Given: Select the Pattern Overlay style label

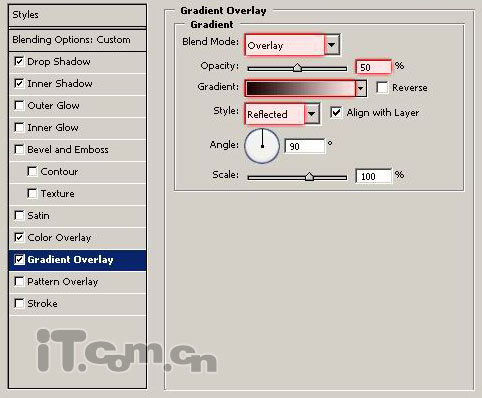Looking at the screenshot, I should (x=63, y=282).
